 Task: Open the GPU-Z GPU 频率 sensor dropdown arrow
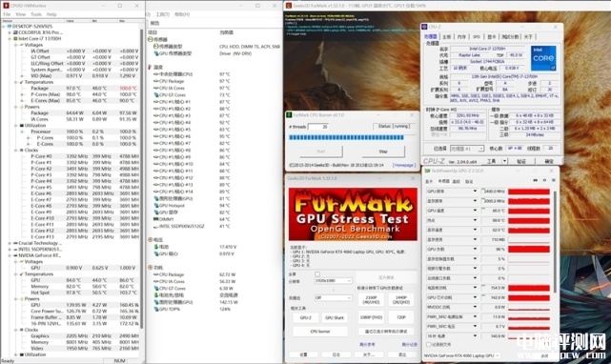[x=475, y=191]
